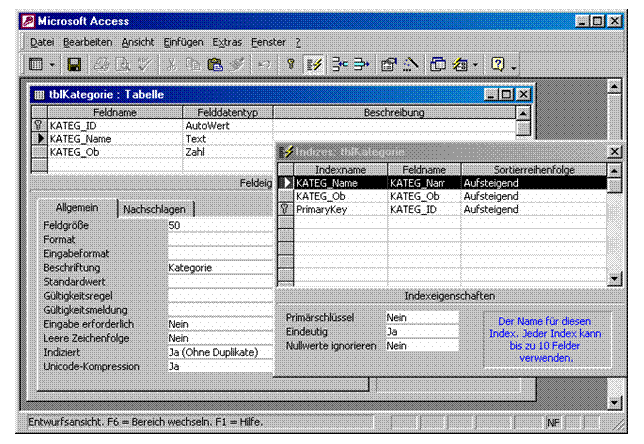The width and height of the screenshot is (644, 444).
Task: Save the table with the floppy disk icon
Action: click(74, 64)
